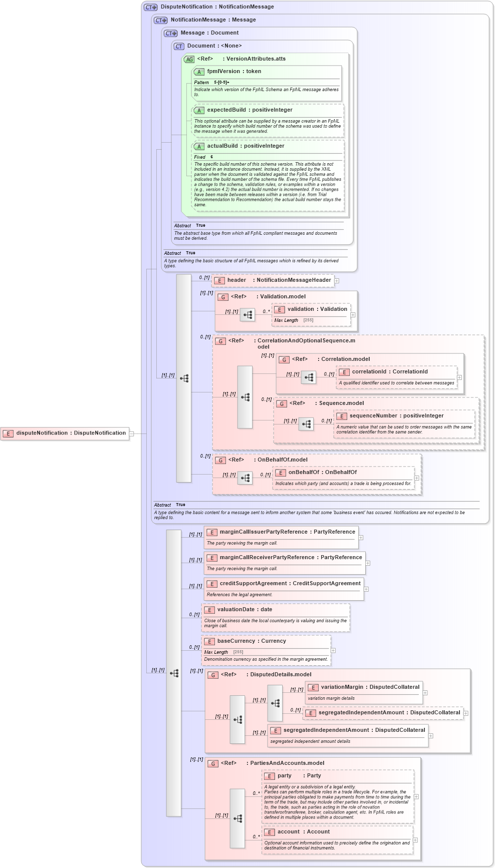Select 'Max Length [255]' under baseCurrency
Viewport: 495px width, 868px height.
click(223, 652)
